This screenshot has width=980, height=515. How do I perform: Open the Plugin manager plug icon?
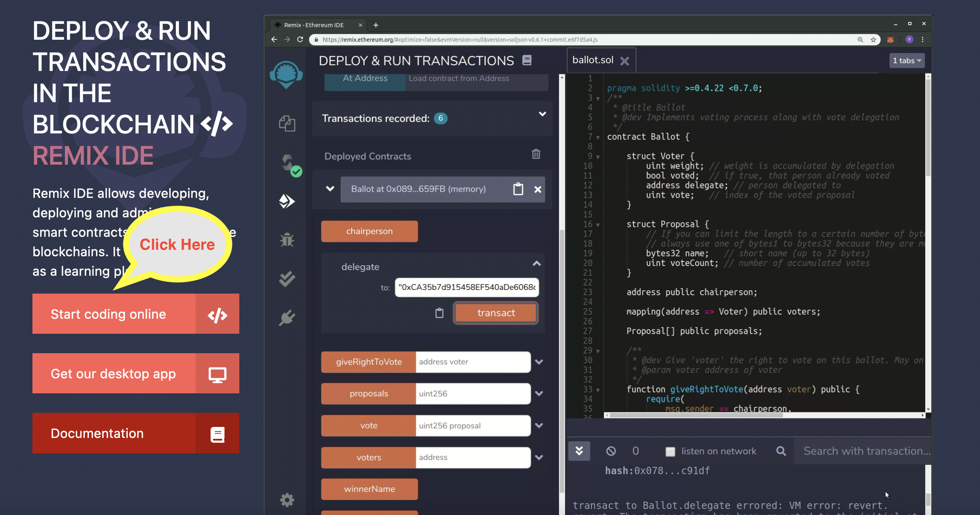click(287, 318)
